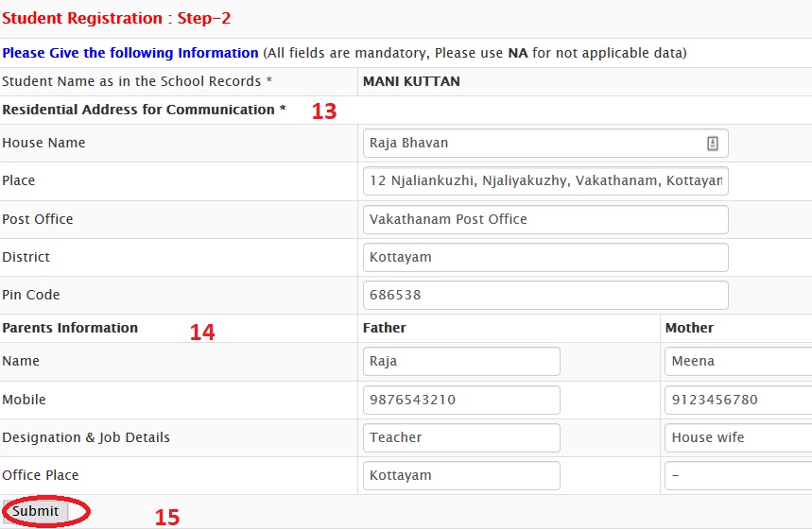
Task: Click Father's Designation field showing Teacher
Action: tap(461, 438)
